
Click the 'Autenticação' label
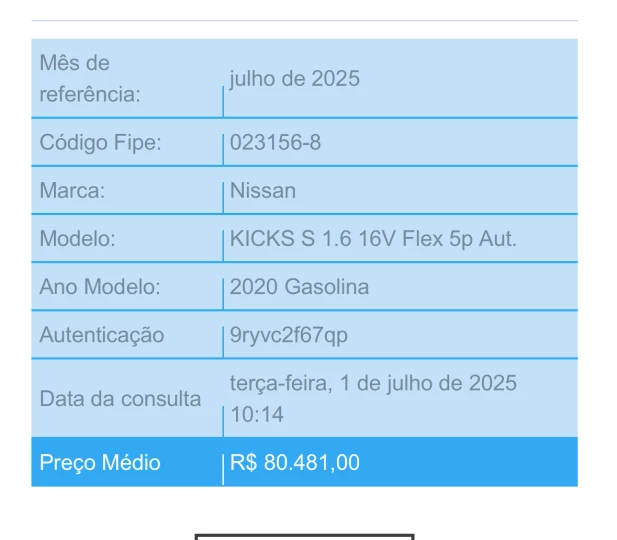click(101, 335)
